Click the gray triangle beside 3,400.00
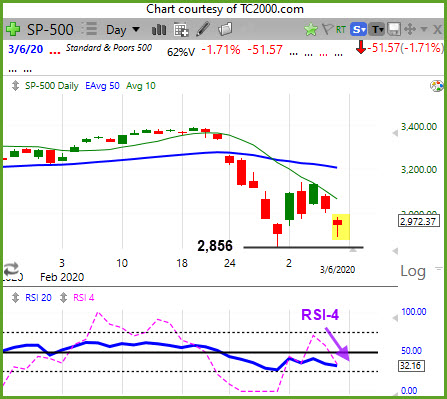This screenshot has width=447, height=399. click(395, 133)
